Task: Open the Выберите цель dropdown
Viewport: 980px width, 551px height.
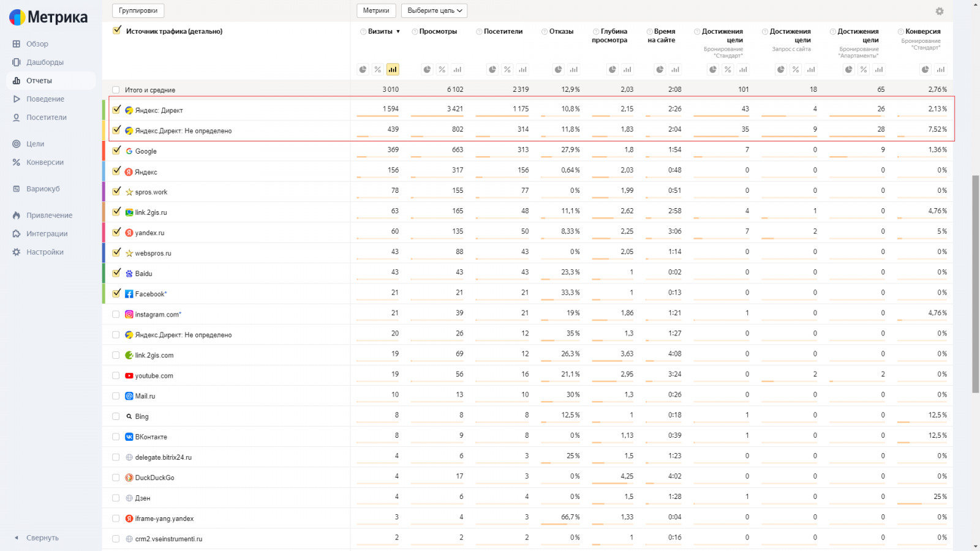Action: pos(434,10)
